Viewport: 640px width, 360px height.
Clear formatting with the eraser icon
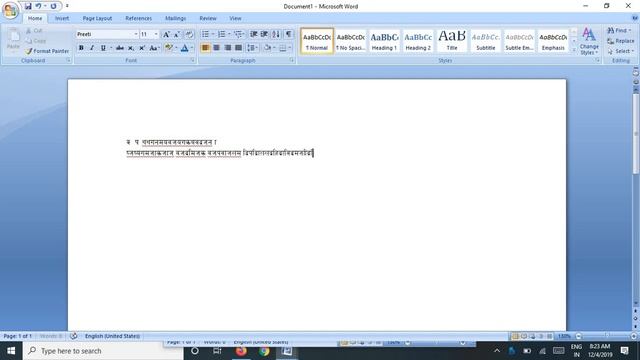coord(189,34)
